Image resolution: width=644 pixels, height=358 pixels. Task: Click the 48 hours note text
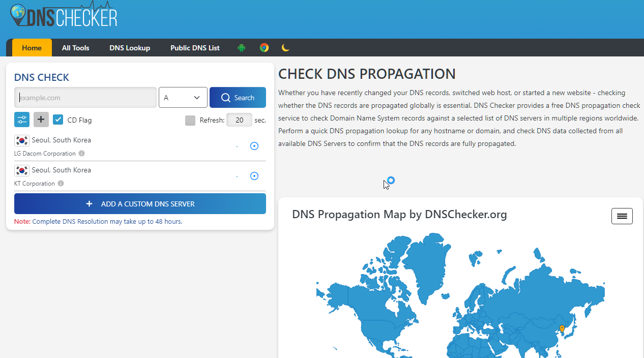(98, 222)
